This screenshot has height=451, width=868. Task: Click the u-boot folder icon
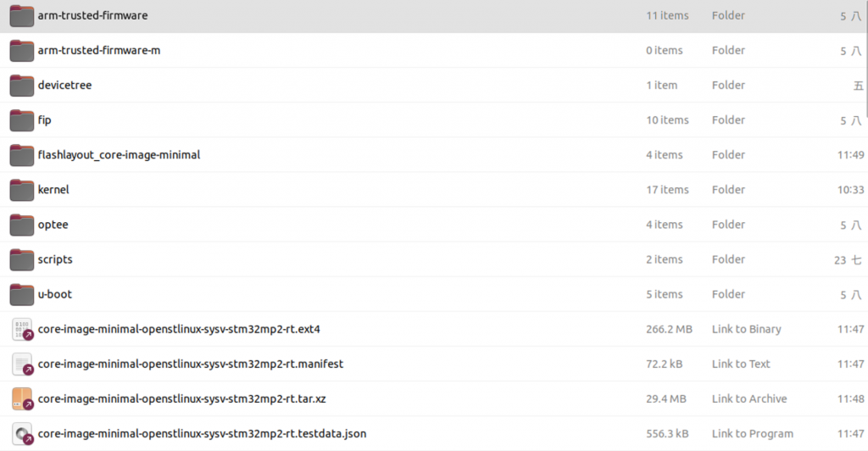(21, 294)
